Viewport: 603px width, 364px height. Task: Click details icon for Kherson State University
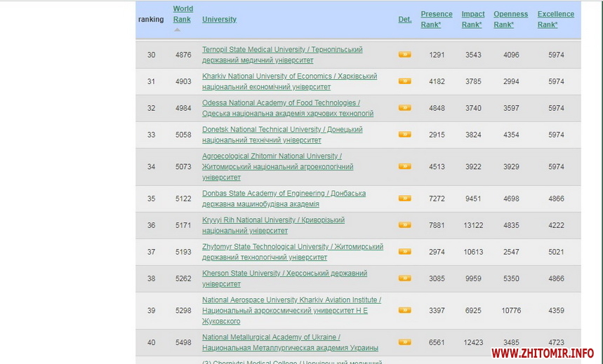[404, 278]
